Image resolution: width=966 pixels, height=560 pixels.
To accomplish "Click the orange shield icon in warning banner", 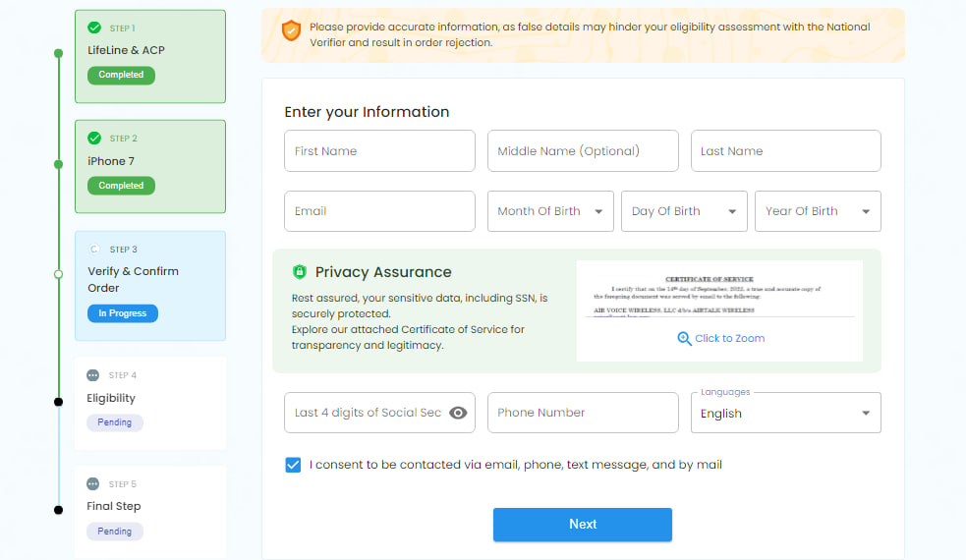I will tap(291, 30).
